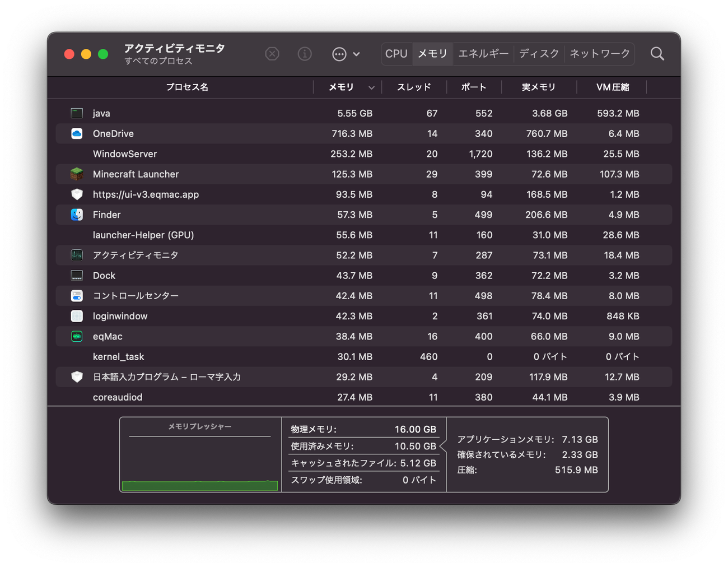The image size is (728, 567).
Task: Click the search magnifier icon
Action: tap(657, 54)
